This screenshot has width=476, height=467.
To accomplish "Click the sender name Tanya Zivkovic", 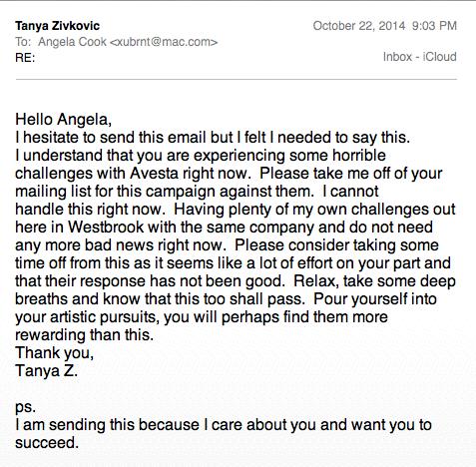I will point(57,26).
